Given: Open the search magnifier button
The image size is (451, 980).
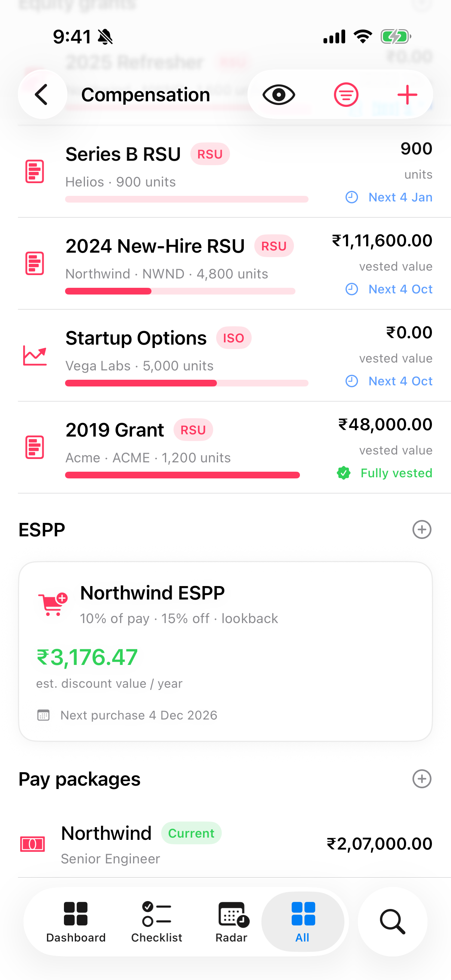Looking at the screenshot, I should 392,921.
